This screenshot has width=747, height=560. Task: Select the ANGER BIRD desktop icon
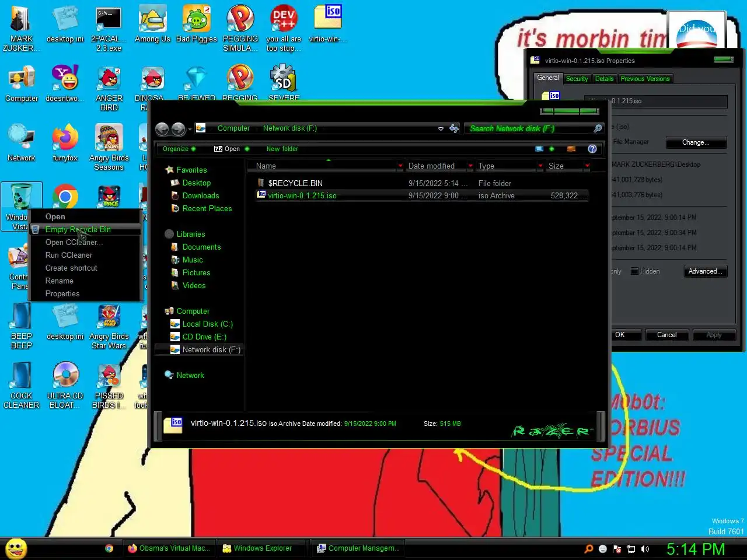(109, 89)
